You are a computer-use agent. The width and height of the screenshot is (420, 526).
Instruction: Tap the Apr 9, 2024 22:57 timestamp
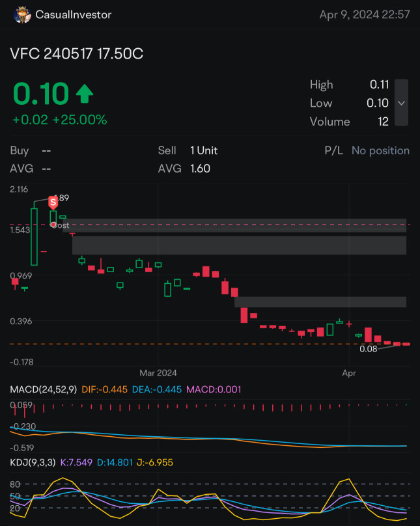(364, 15)
